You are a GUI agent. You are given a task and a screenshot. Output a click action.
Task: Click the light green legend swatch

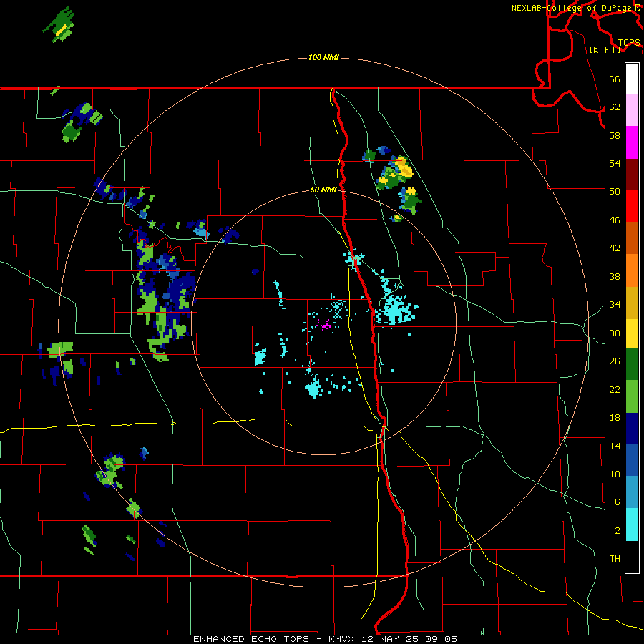tap(632, 396)
